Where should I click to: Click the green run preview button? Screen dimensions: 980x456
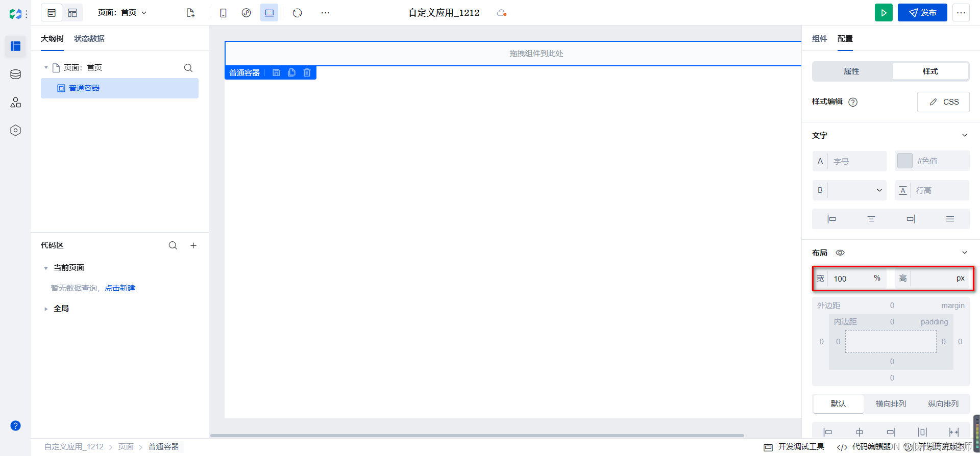click(x=884, y=13)
